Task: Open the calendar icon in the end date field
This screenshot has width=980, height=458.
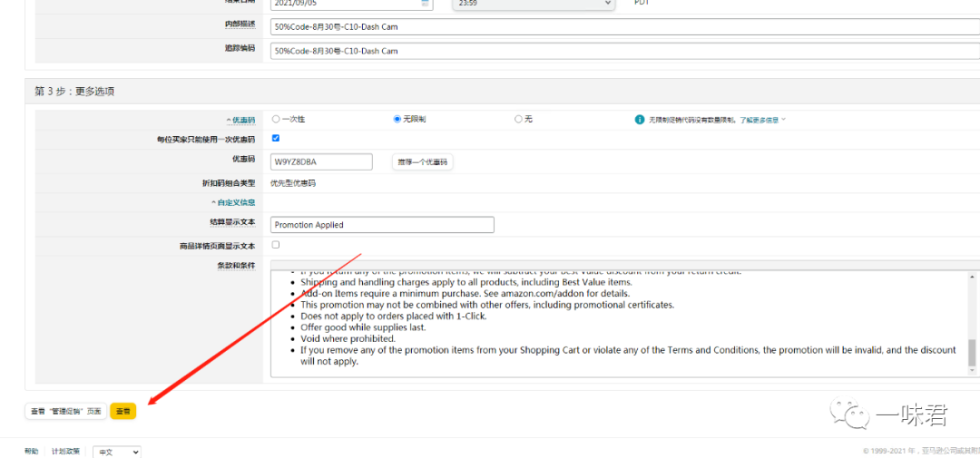Action: tap(426, 3)
